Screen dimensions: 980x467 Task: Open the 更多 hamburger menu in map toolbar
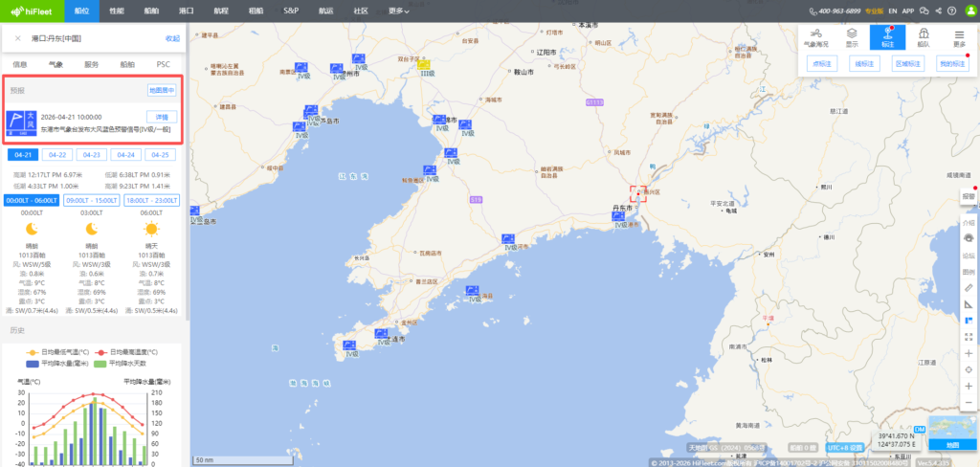click(959, 37)
